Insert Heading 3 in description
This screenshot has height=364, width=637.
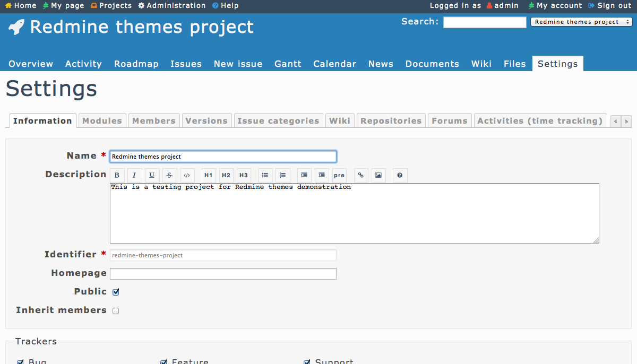pos(244,175)
